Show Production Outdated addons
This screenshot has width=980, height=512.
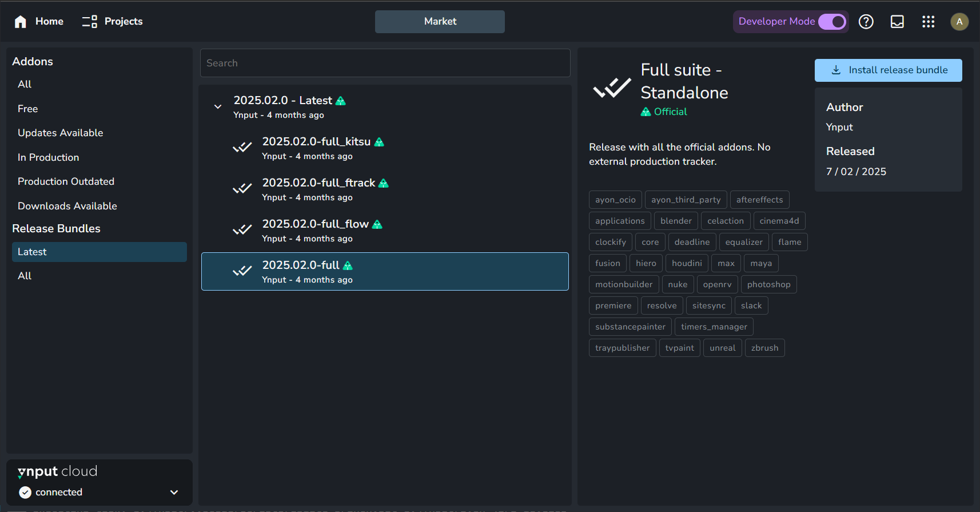point(99,182)
